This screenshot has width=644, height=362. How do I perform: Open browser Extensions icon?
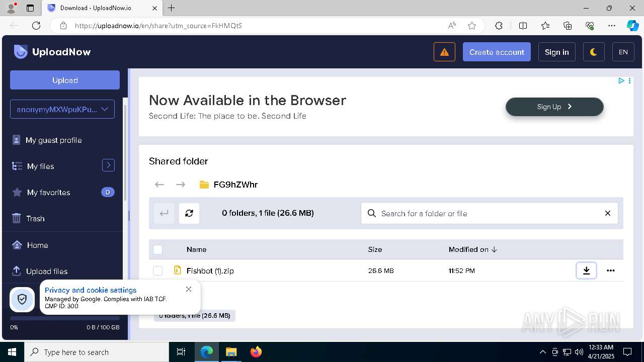(499, 26)
